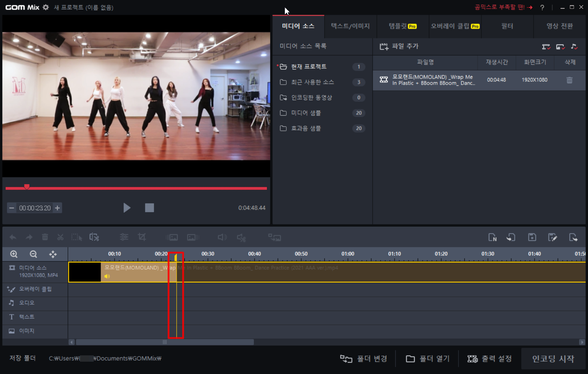Separate audio with speaker-scissors icon
The width and height of the screenshot is (588, 374).
(x=241, y=237)
